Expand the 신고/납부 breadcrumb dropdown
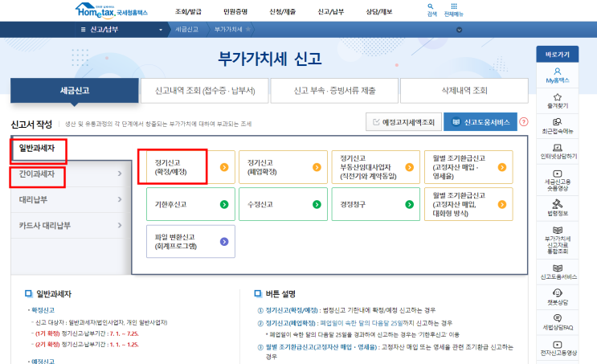Viewport: 597px width, 364px height. 160,30
